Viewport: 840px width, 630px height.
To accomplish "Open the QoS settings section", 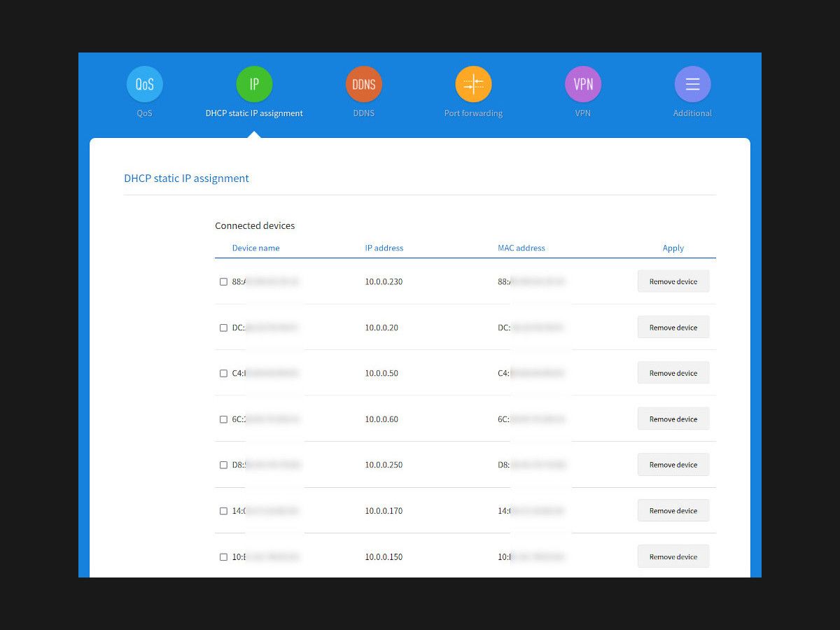I will (x=144, y=83).
